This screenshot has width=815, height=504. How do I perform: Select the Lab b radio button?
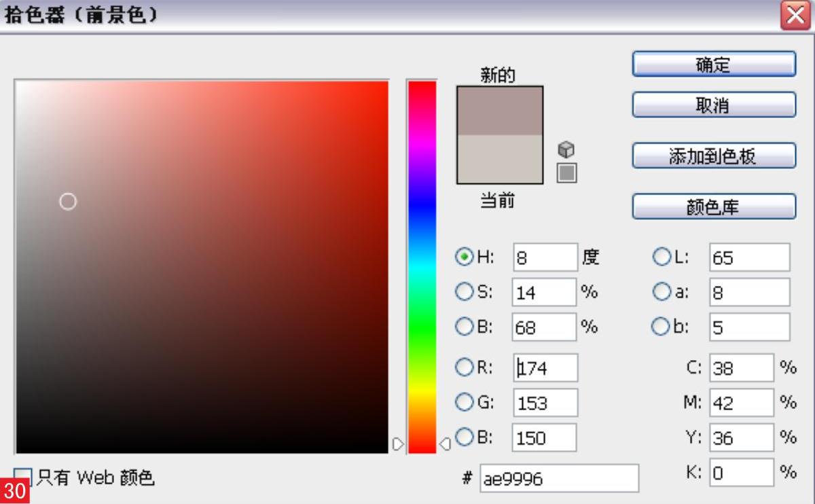click(x=662, y=327)
